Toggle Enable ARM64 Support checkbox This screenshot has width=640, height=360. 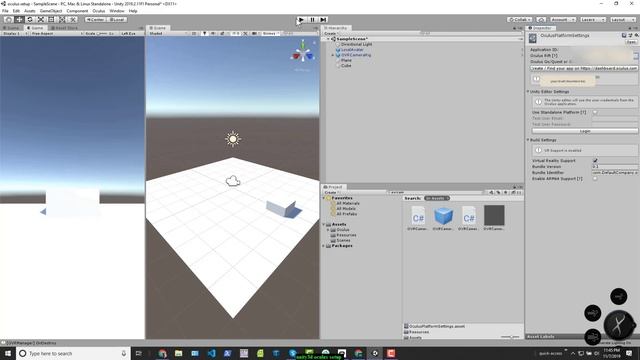coord(595,178)
